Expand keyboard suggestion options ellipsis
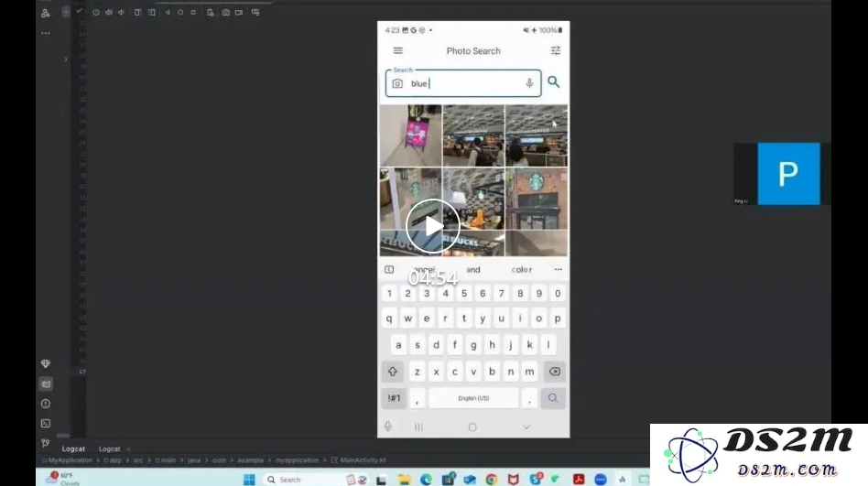The image size is (868, 486). pyautogui.click(x=558, y=270)
